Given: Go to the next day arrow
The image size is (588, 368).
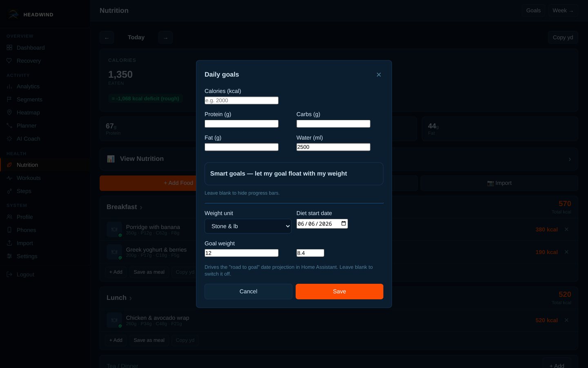Looking at the screenshot, I should coord(165,38).
